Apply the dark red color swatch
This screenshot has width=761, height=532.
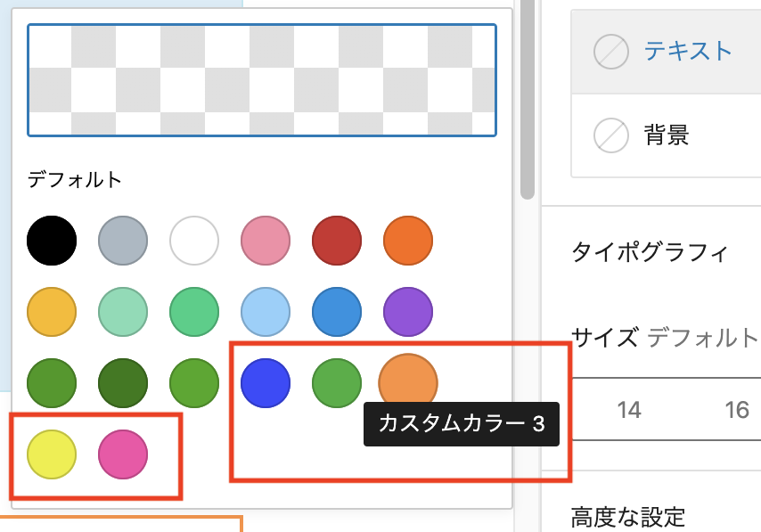[x=337, y=241]
